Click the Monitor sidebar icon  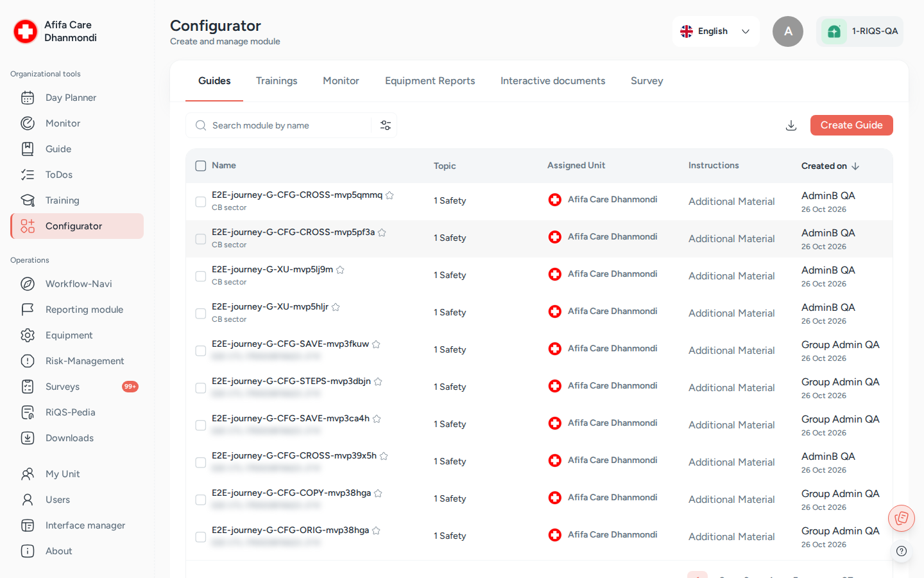28,123
